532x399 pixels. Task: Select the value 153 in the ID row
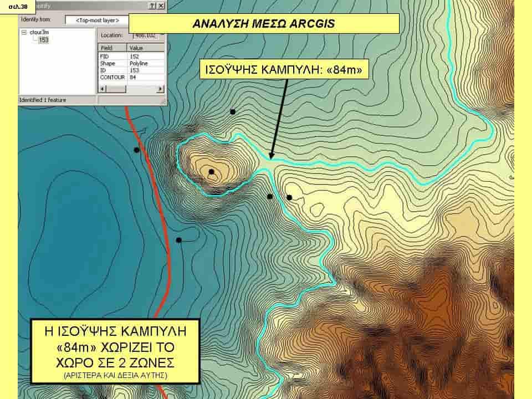pyautogui.click(x=146, y=70)
